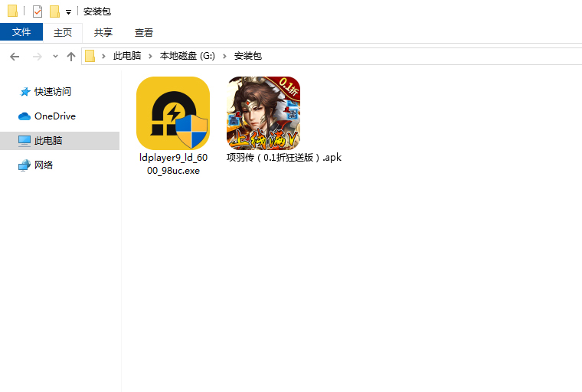582x392 pixels.
Task: Expand chevron before 此电脑 in breadcrumb
Action: click(103, 57)
